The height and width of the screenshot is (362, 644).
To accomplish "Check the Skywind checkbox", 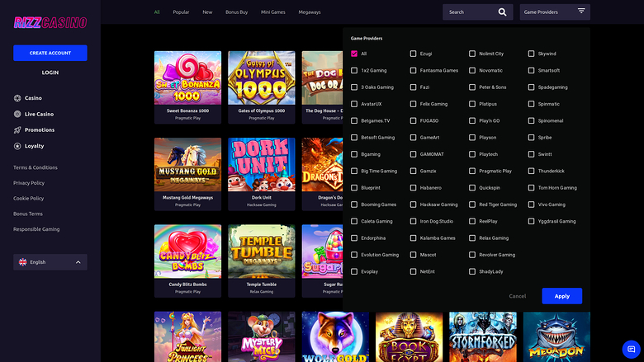I will pos(531,54).
